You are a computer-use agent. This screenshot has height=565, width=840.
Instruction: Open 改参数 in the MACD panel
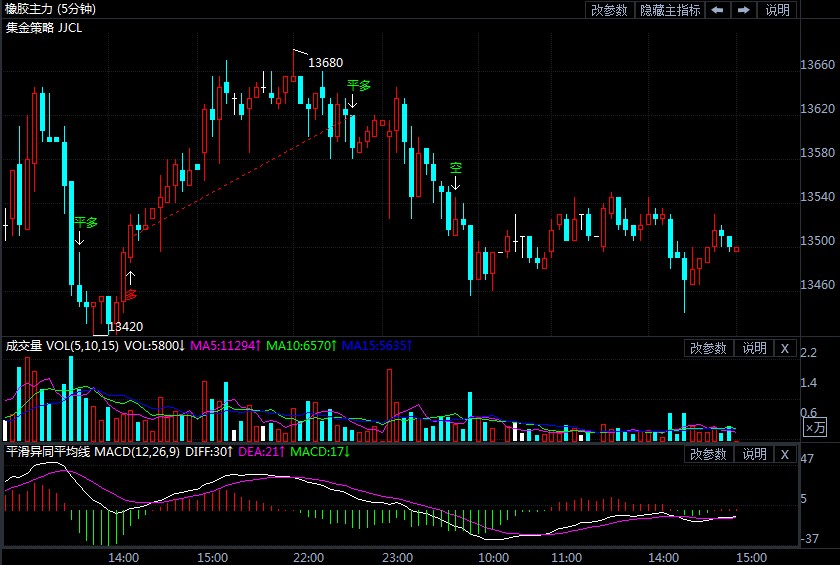709,454
